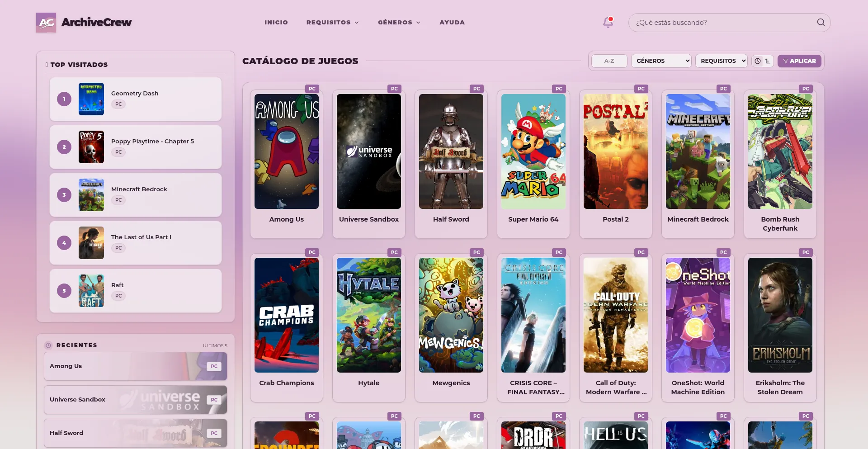Viewport: 868px width, 449px height.
Task: Toggle the ascending sort order button
Action: point(768,61)
